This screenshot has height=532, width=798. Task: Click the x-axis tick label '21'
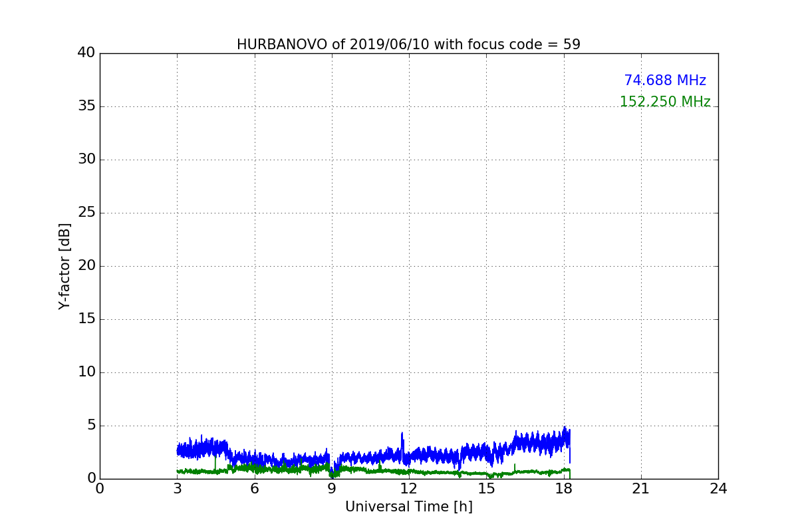point(641,488)
